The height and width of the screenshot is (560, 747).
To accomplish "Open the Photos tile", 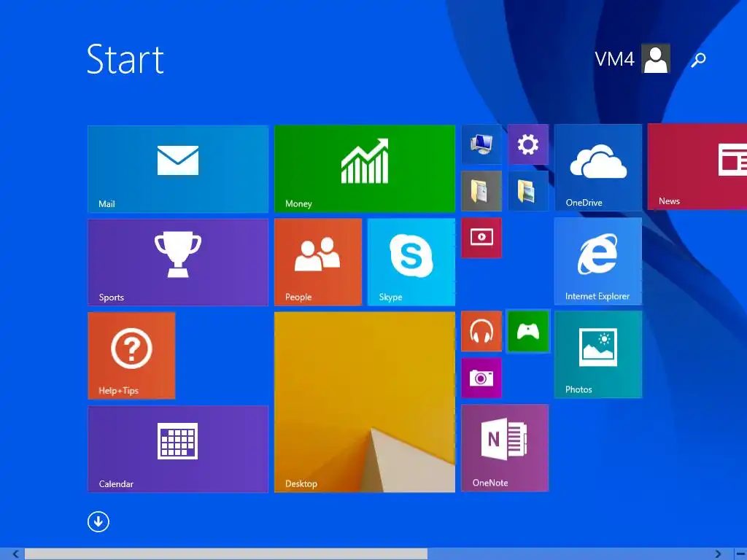I will tap(598, 354).
